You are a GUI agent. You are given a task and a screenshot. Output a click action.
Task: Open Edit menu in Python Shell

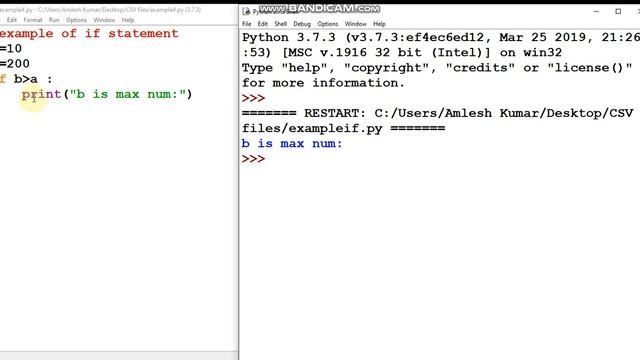pyautogui.click(x=262, y=24)
